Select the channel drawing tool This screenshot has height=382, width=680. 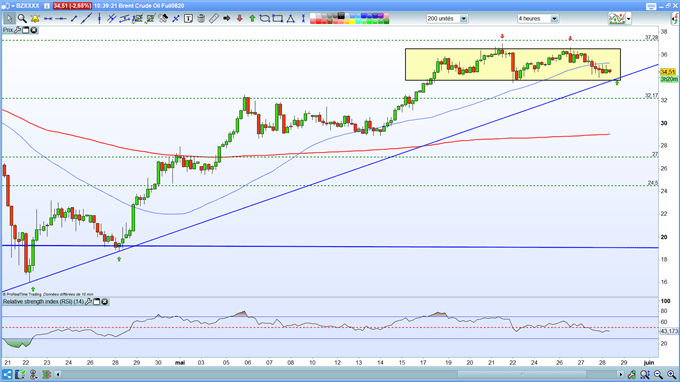[x=124, y=19]
